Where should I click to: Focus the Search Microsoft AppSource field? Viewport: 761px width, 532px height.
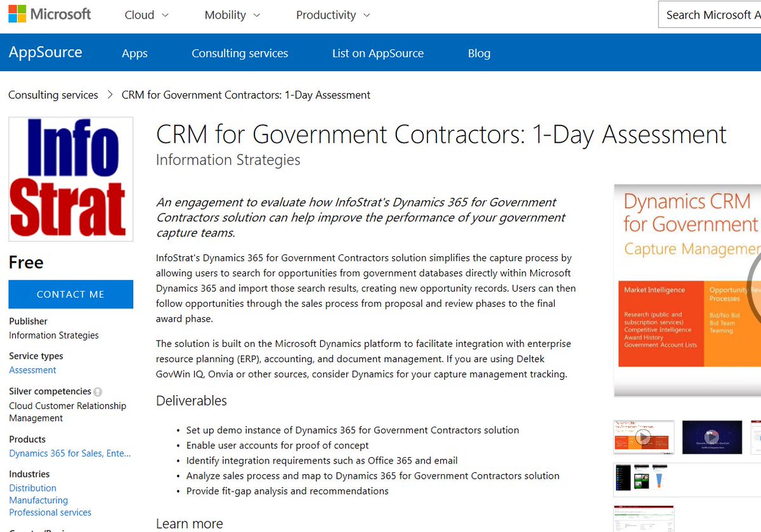click(x=710, y=15)
